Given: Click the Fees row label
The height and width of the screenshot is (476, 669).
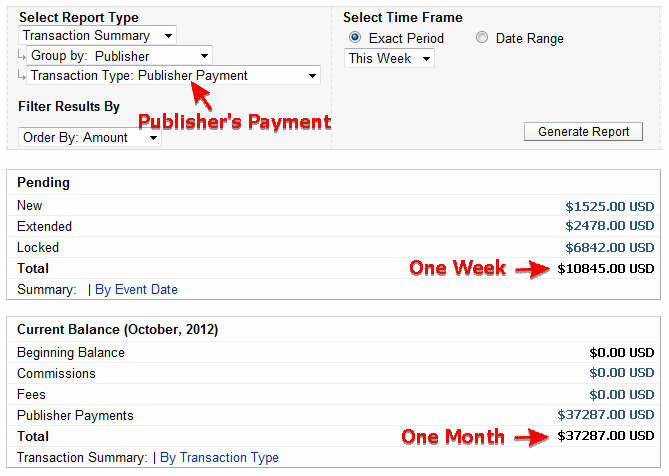Looking at the screenshot, I should click(31, 395).
